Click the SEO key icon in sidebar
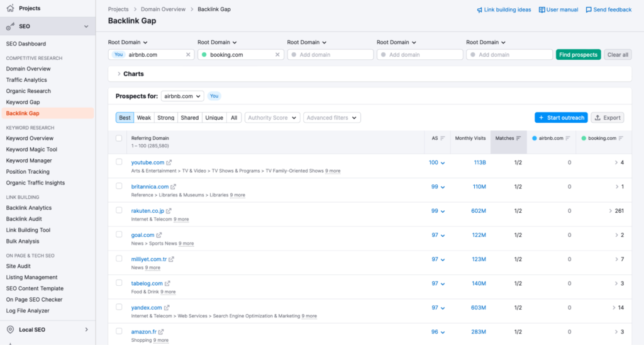Screen dimensions: 644x345 (10, 26)
